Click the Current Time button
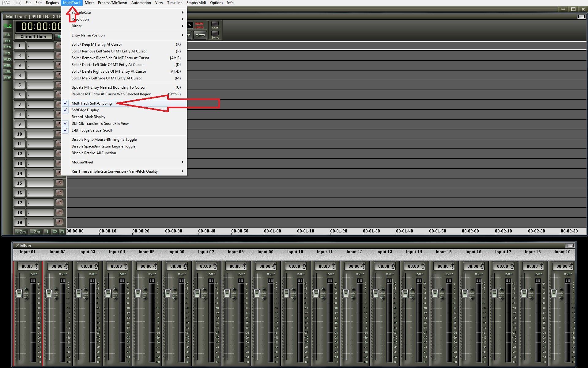Screen dimensions: 588x368 point(33,36)
